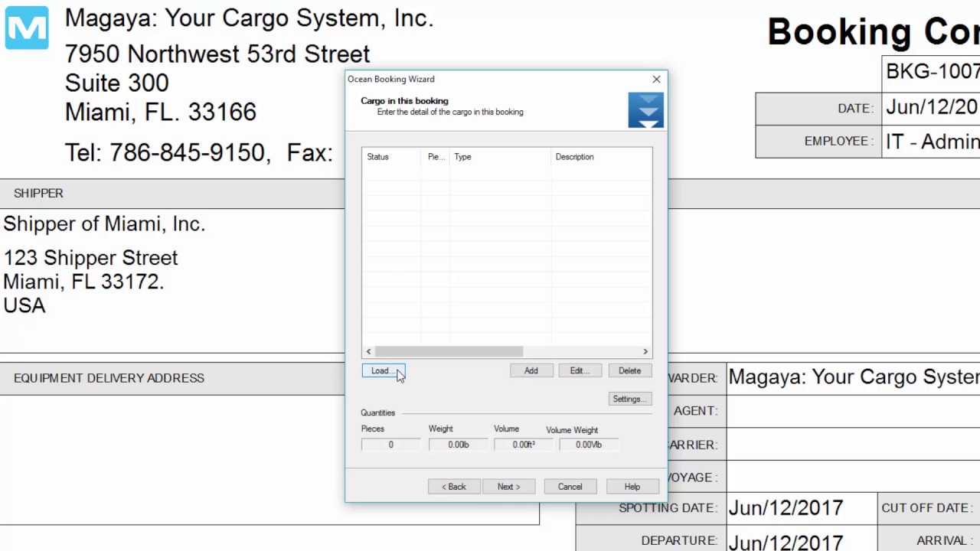Open the cargo Settings... dialog
Viewport: 980px width, 551px height.
629,399
